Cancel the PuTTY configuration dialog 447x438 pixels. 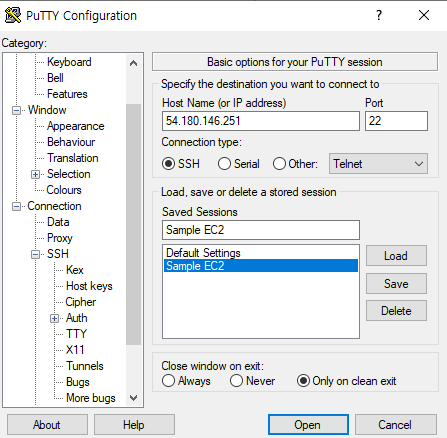(x=396, y=425)
